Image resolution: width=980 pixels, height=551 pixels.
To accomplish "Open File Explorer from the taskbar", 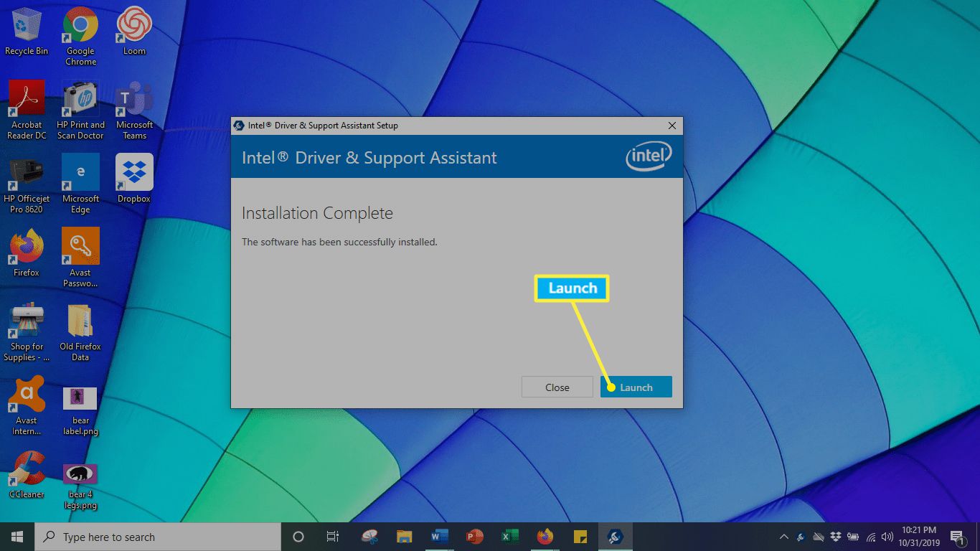I will pyautogui.click(x=404, y=537).
